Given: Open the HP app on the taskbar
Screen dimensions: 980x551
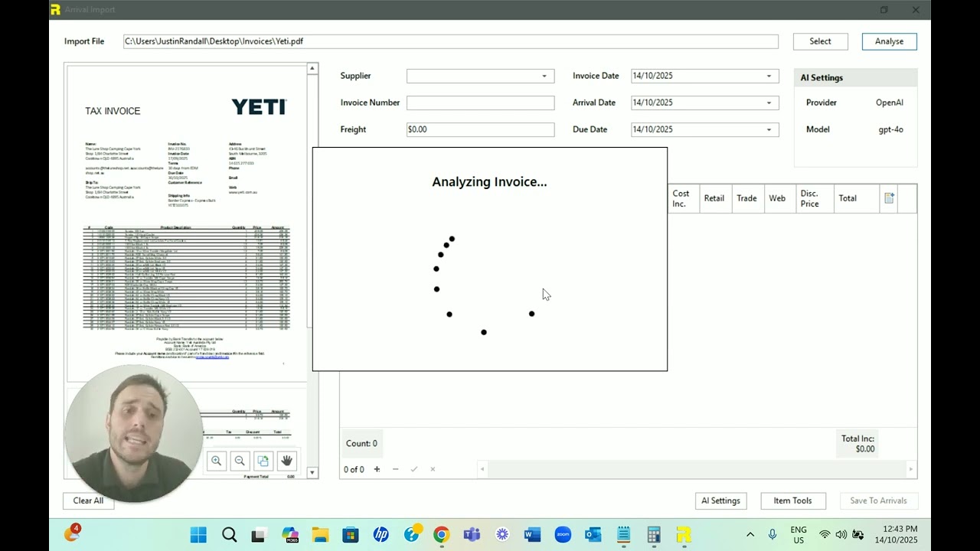Looking at the screenshot, I should click(x=381, y=534).
